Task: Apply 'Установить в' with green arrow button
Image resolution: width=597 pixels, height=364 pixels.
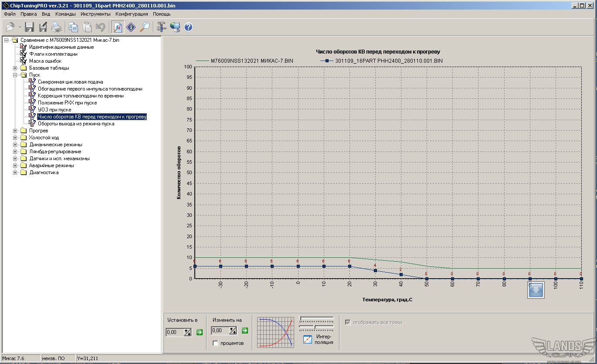Action: click(x=200, y=332)
